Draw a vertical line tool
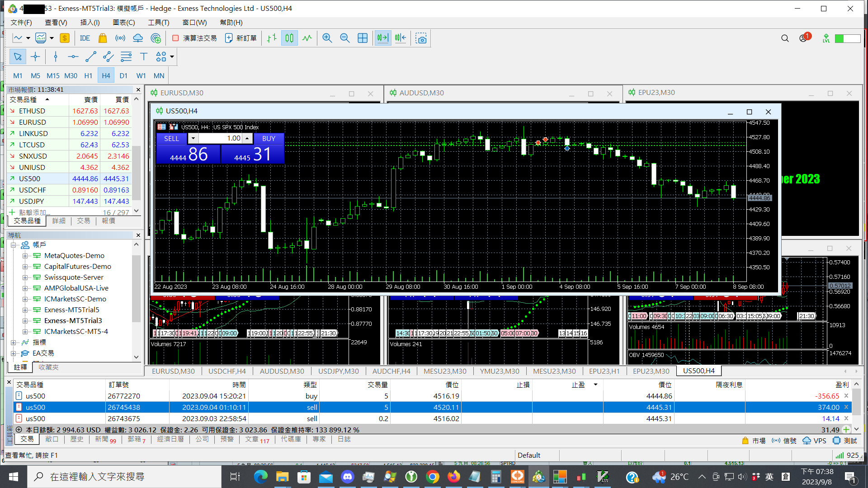The width and height of the screenshot is (868, 488). (x=56, y=56)
